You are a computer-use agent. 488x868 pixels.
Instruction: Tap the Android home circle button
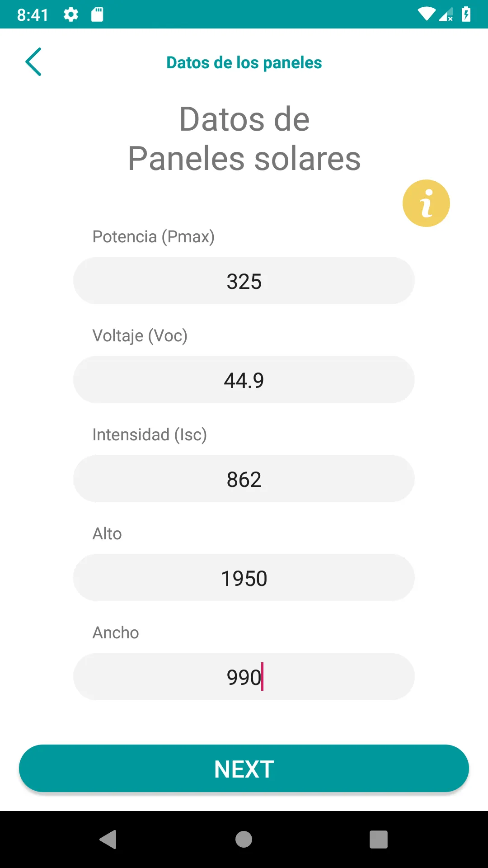(244, 840)
